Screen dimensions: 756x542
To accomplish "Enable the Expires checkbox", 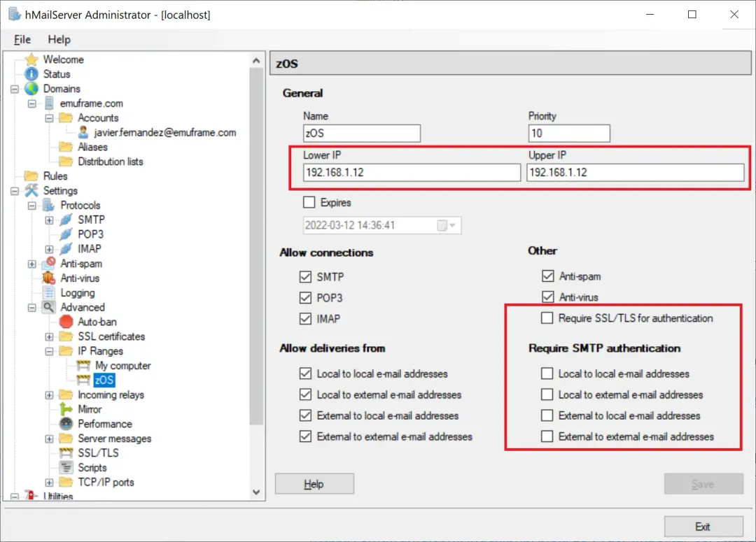I will tap(309, 202).
